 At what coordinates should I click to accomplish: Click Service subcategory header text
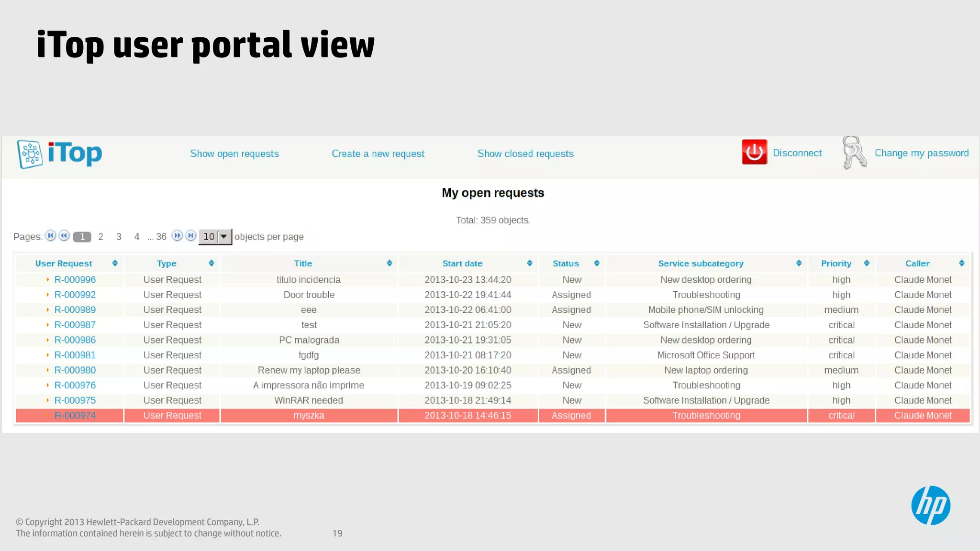[701, 264]
